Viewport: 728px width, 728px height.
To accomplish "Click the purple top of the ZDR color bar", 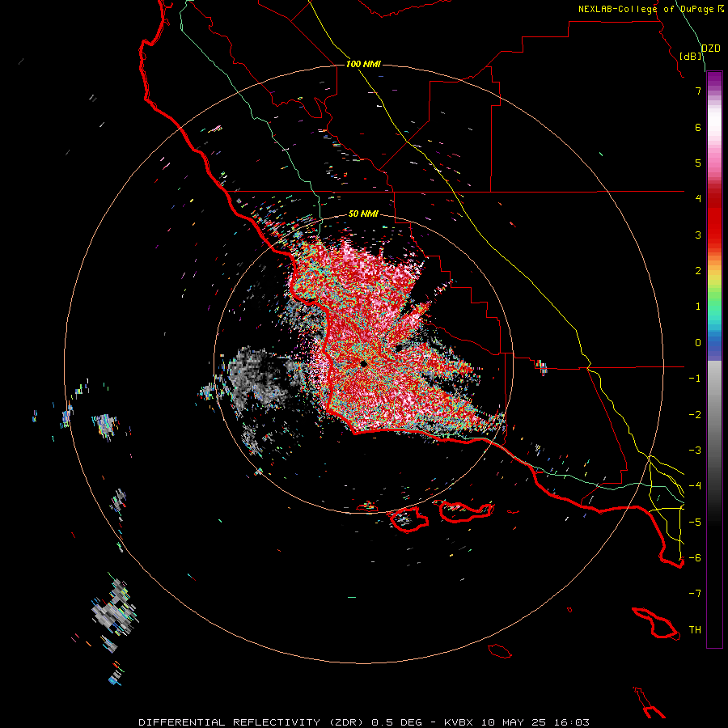I will (x=714, y=79).
